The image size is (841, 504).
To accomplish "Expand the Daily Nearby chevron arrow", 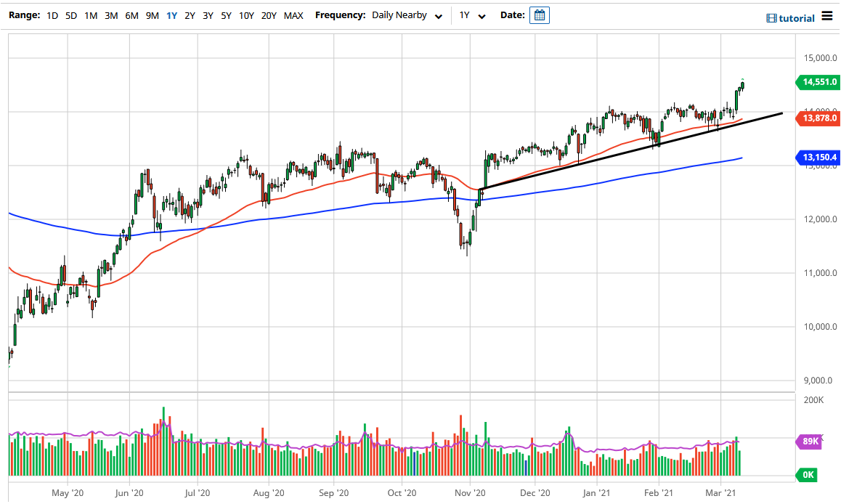I will tap(438, 15).
